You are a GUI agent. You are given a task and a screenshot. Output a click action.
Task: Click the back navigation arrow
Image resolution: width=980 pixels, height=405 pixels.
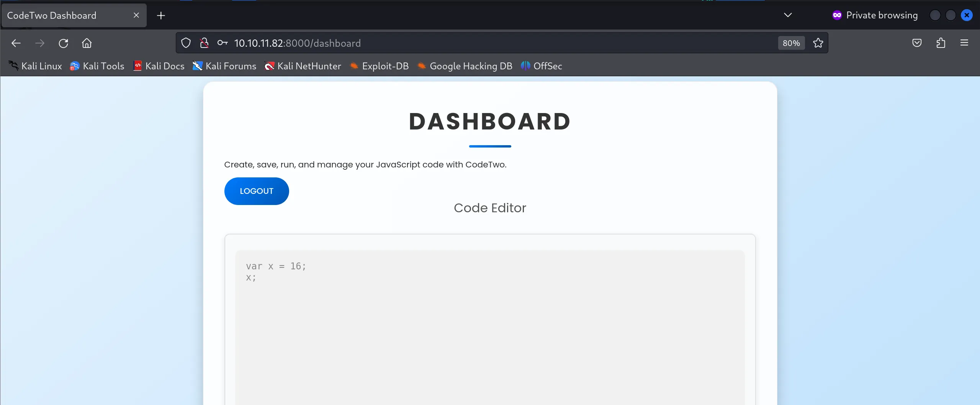click(x=16, y=43)
